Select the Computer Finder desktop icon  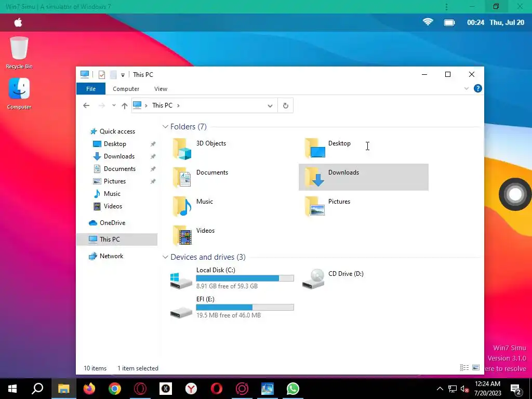pyautogui.click(x=19, y=94)
